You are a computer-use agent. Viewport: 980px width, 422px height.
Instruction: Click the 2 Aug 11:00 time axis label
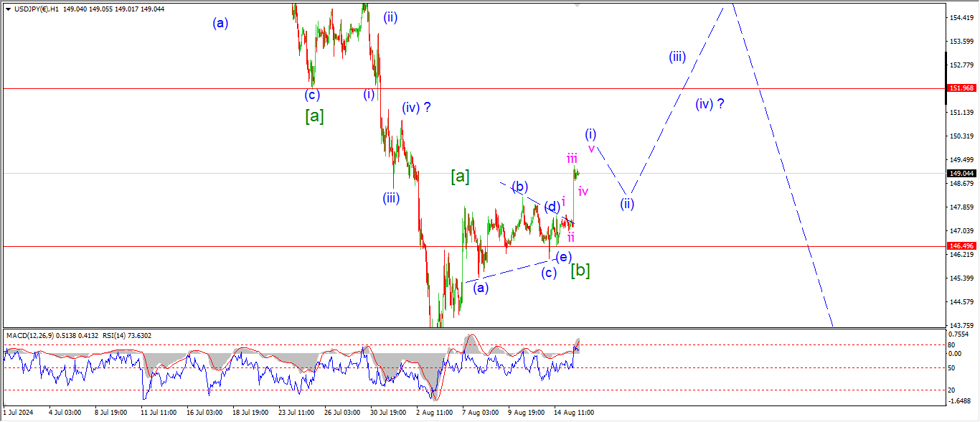(435, 413)
